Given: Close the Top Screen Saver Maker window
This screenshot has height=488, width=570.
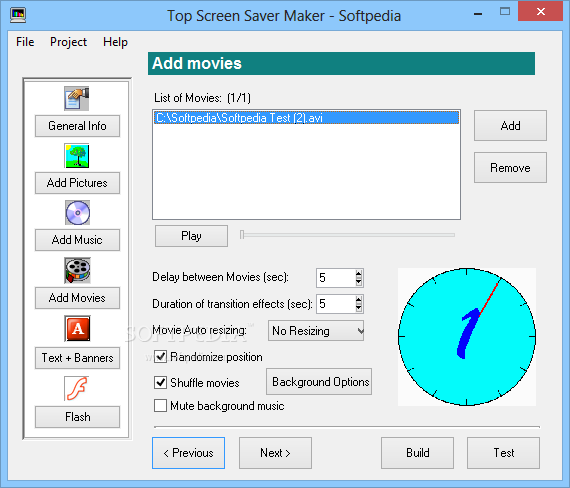Looking at the screenshot, I should click(x=541, y=12).
